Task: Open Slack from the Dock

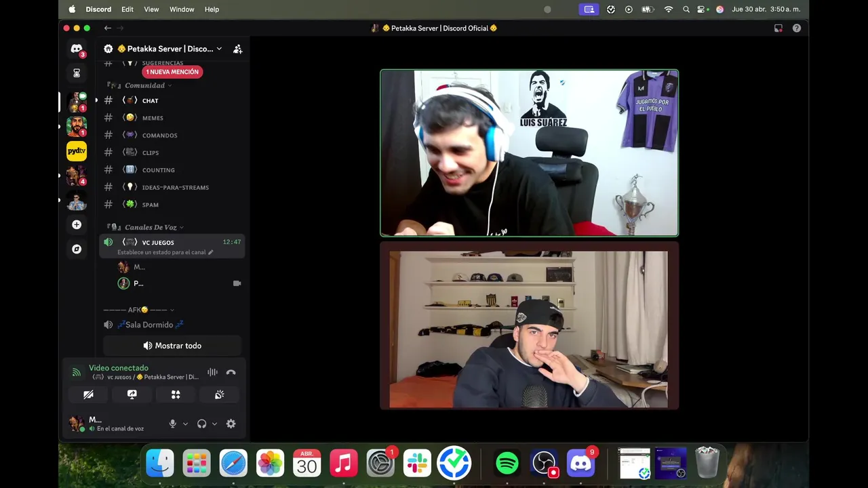Action: coord(417,464)
